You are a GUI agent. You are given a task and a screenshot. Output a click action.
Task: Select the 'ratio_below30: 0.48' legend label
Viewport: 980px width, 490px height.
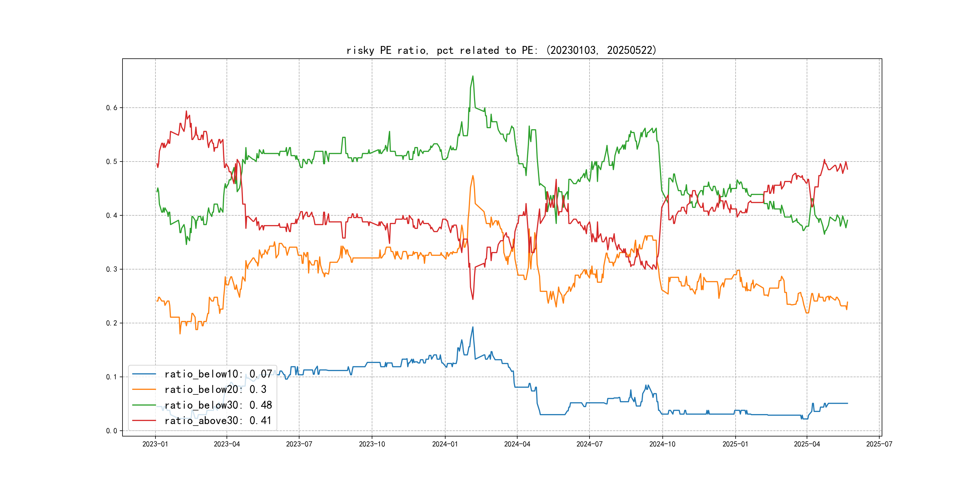(x=218, y=405)
